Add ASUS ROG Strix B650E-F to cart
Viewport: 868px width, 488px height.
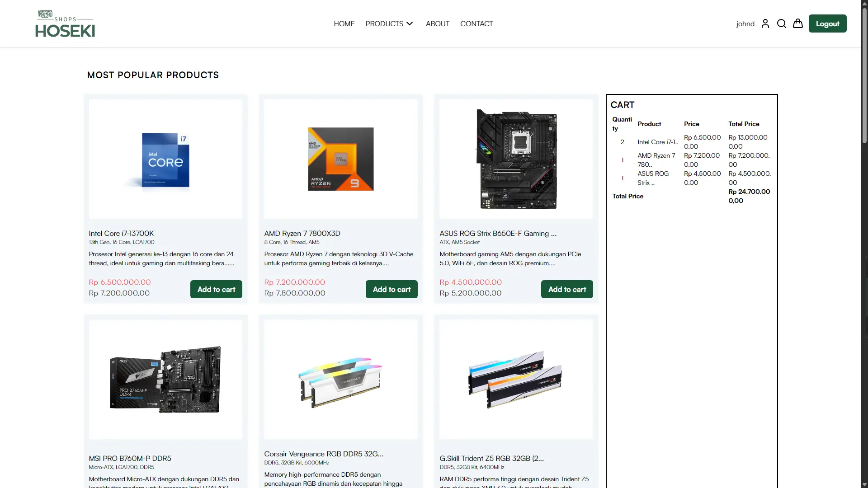pos(567,289)
